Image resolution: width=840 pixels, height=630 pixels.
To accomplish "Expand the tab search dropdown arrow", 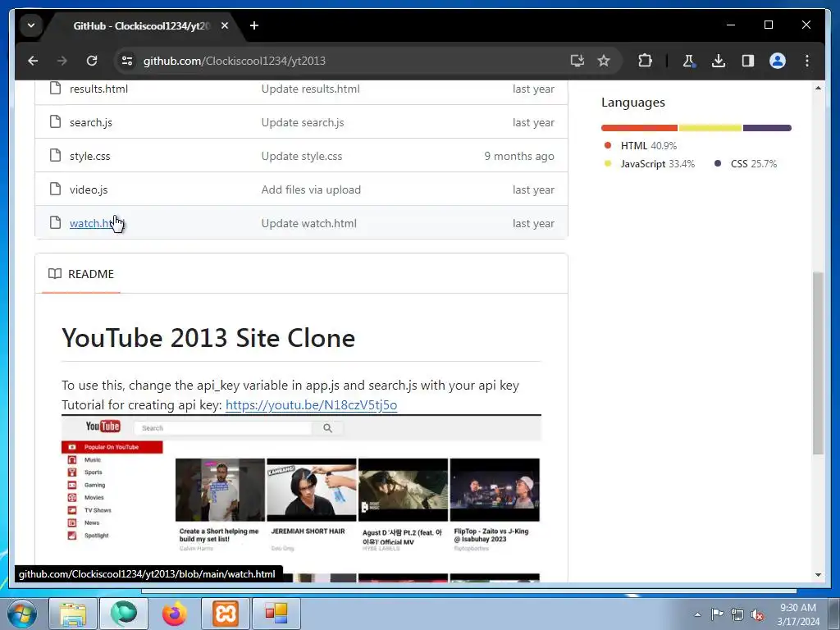I will (31, 25).
